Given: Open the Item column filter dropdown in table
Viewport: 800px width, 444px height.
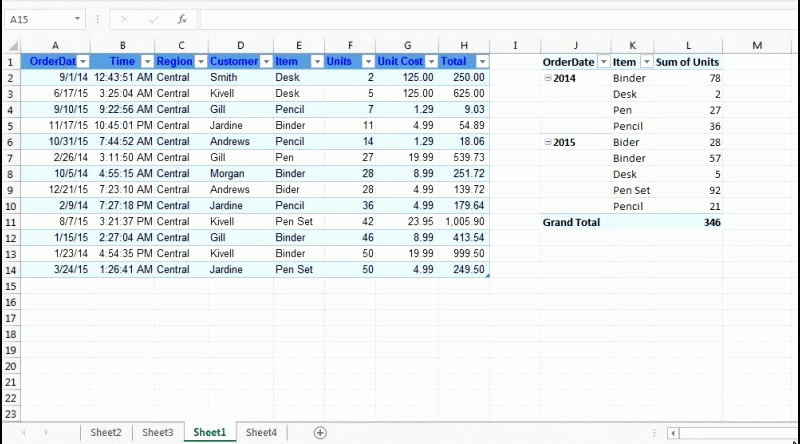Looking at the screenshot, I should click(317, 62).
